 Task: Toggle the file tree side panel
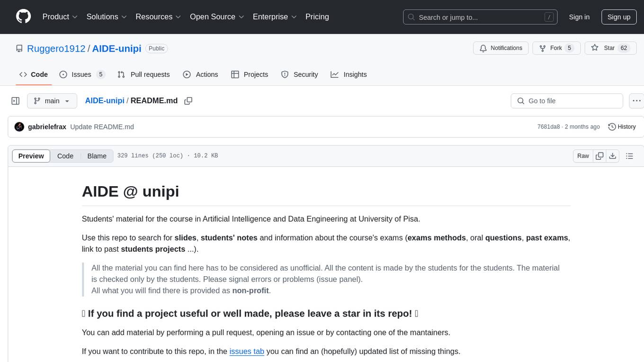[x=16, y=101]
